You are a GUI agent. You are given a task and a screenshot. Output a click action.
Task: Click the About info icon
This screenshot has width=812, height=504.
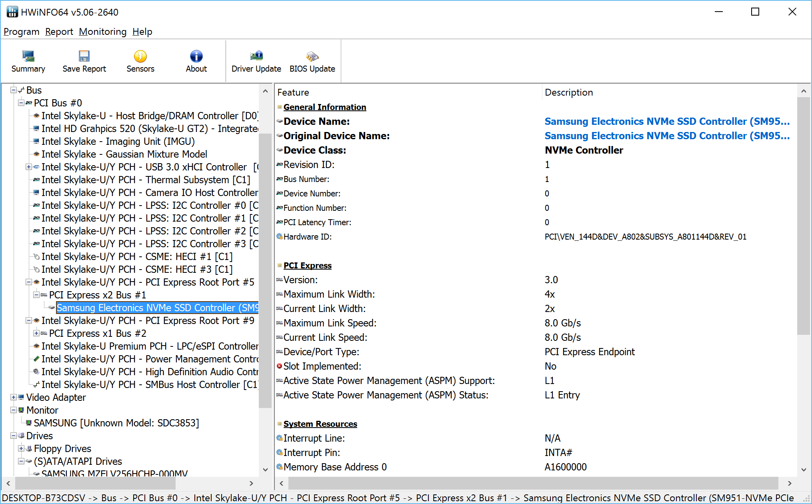coord(196,56)
